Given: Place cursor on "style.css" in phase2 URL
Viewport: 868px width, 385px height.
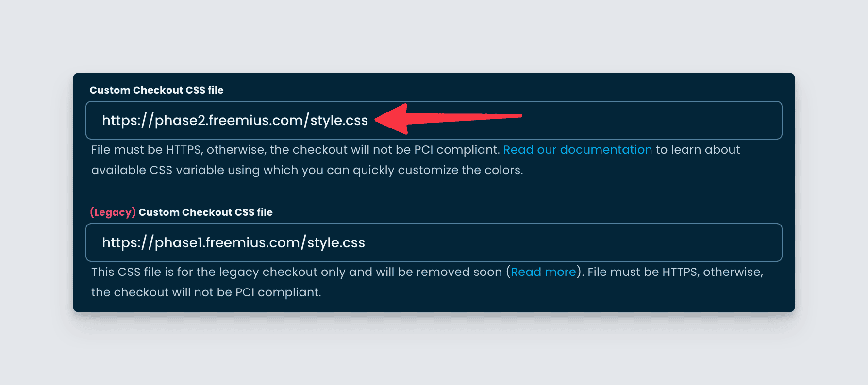Looking at the screenshot, I should coord(339,120).
